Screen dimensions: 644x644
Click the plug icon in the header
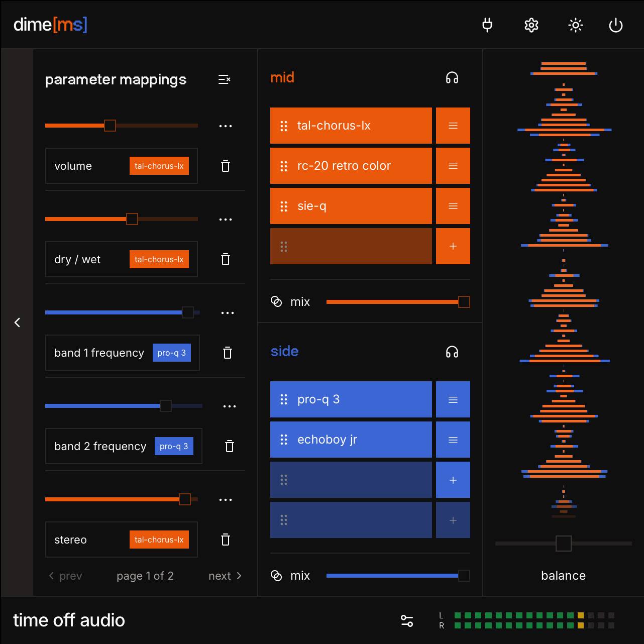[x=487, y=25]
